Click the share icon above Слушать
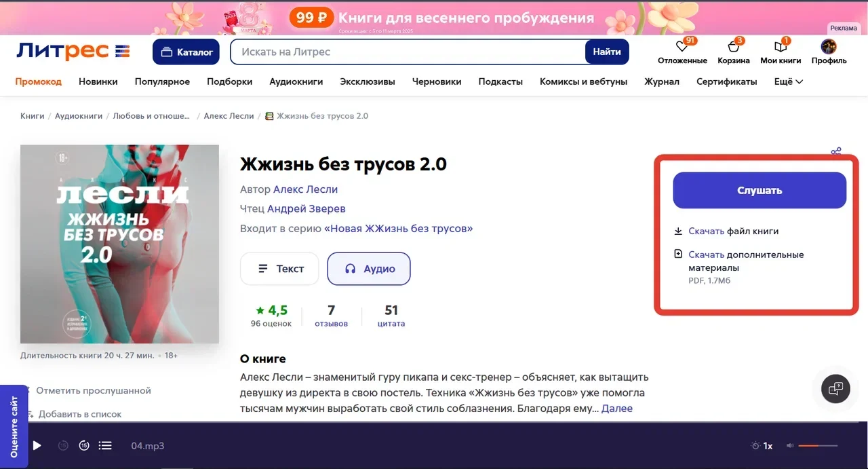The width and height of the screenshot is (868, 469). (836, 151)
